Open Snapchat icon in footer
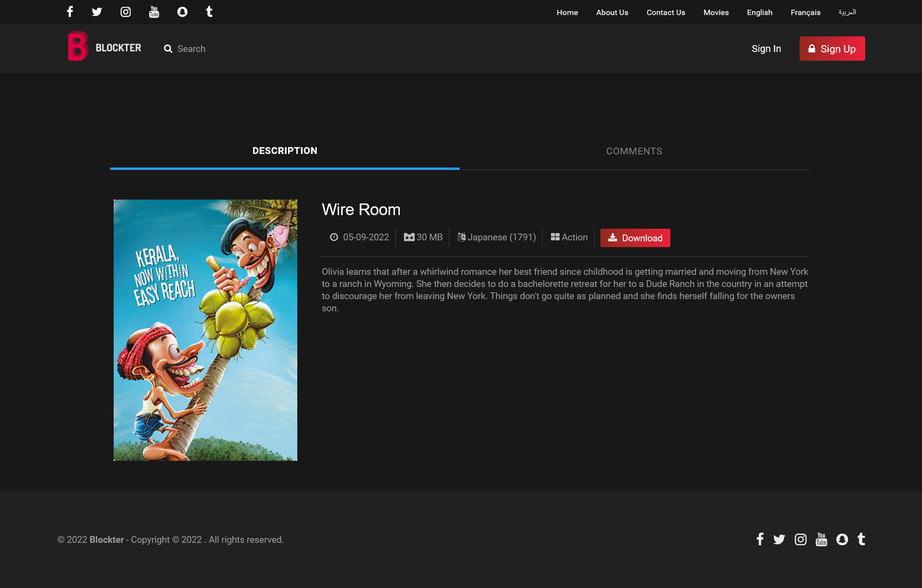Image resolution: width=922 pixels, height=588 pixels. coord(842,539)
